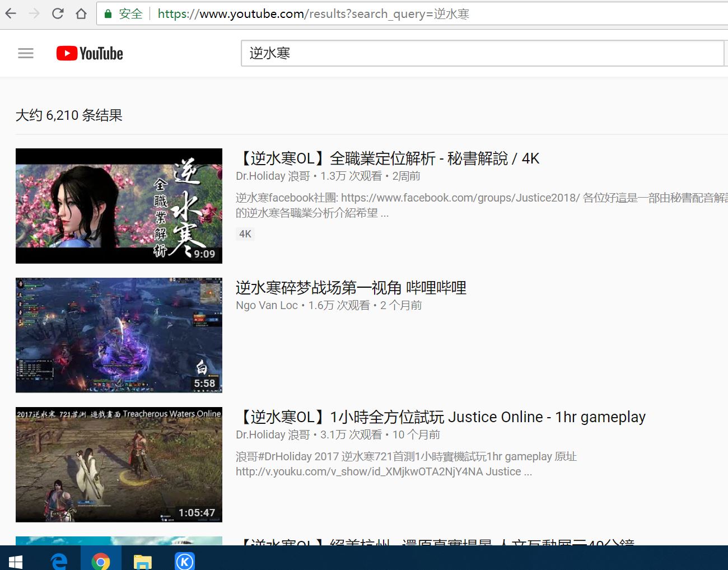Click the 1.6万 次观看 view count
Screen dimensions: 728x570
339,306
